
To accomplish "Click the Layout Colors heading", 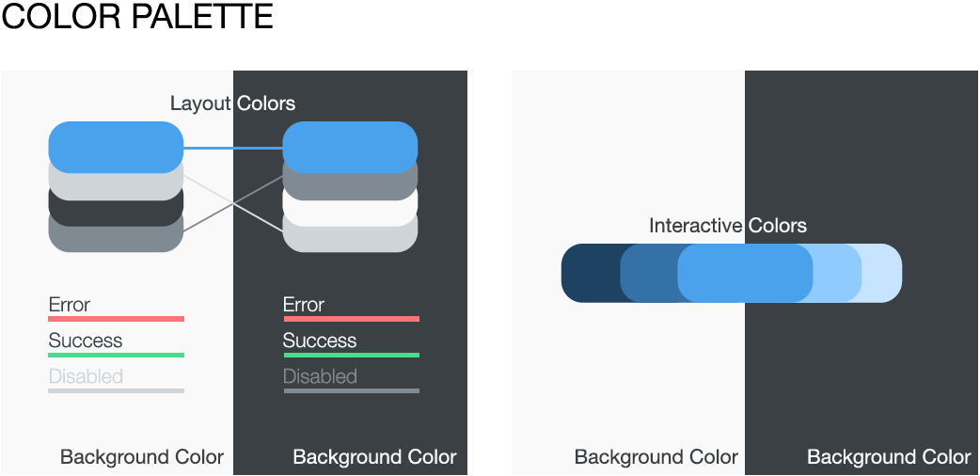I will [x=232, y=103].
